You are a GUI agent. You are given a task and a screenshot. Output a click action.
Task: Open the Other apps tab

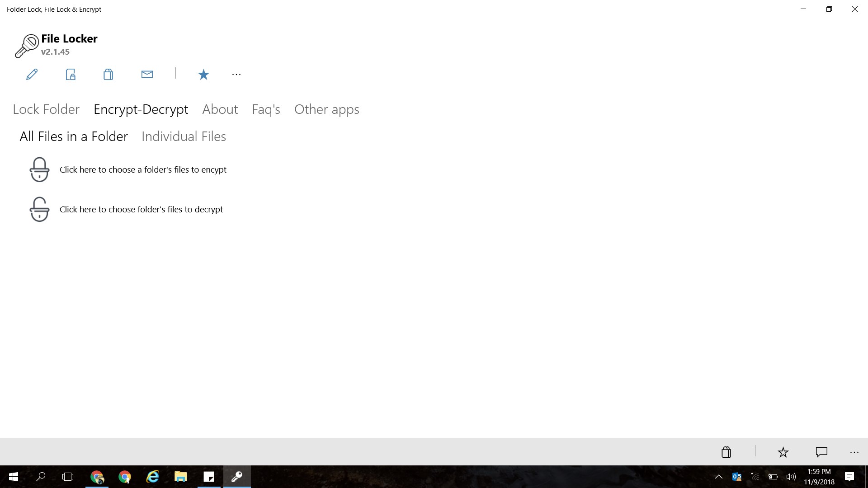click(x=326, y=109)
